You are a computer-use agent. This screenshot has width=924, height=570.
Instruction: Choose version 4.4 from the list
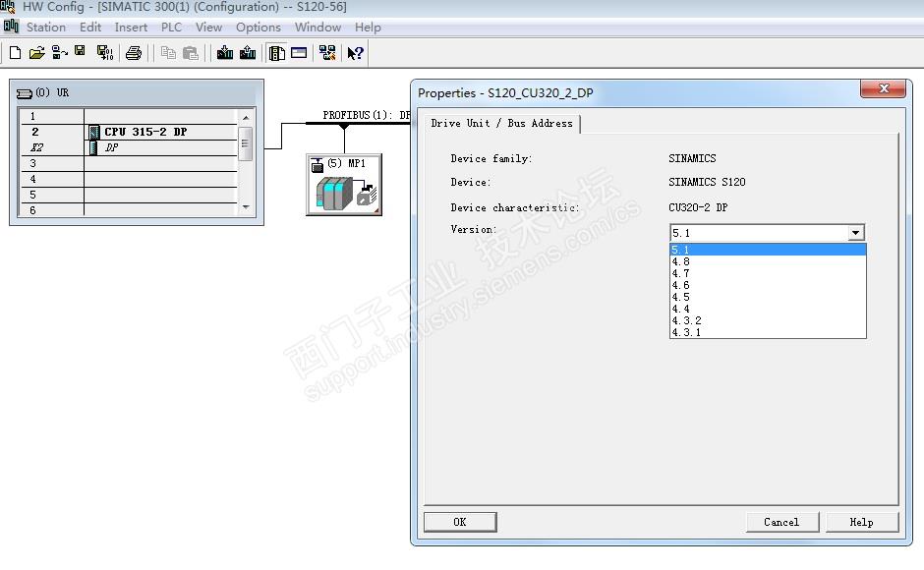click(768, 309)
